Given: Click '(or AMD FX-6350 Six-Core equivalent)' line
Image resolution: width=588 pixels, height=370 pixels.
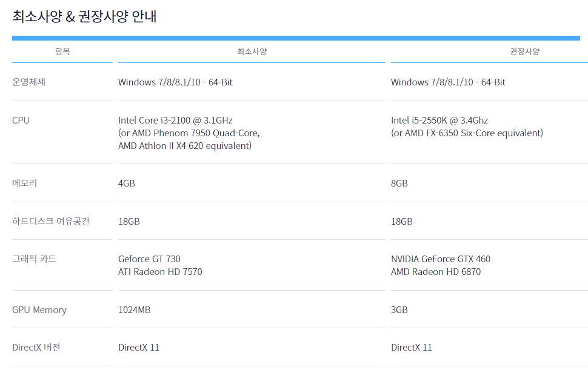Looking at the screenshot, I should tap(467, 133).
